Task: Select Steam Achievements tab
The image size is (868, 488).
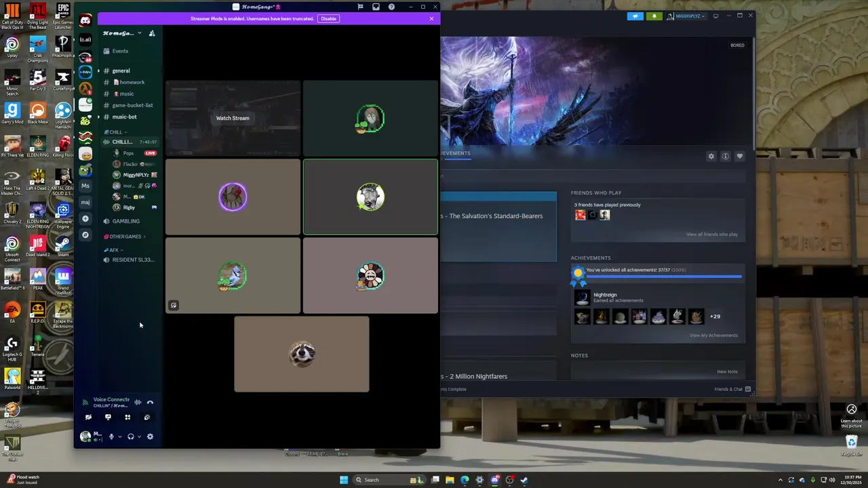Action: (455, 153)
